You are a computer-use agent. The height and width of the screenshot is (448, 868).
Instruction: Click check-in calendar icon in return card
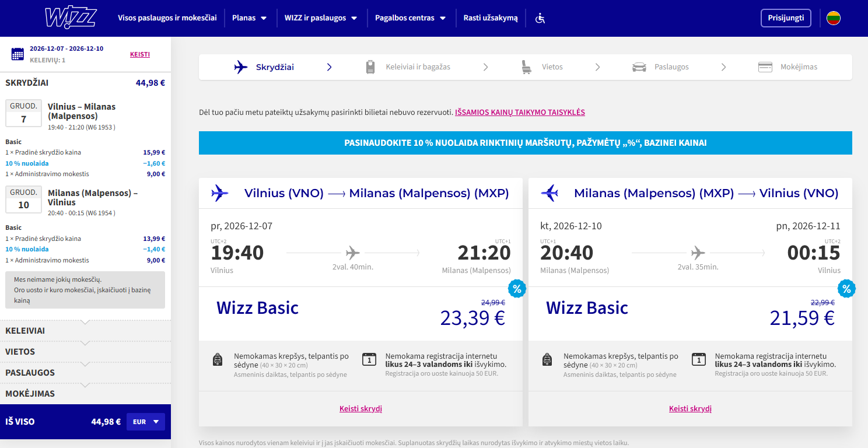pos(698,359)
